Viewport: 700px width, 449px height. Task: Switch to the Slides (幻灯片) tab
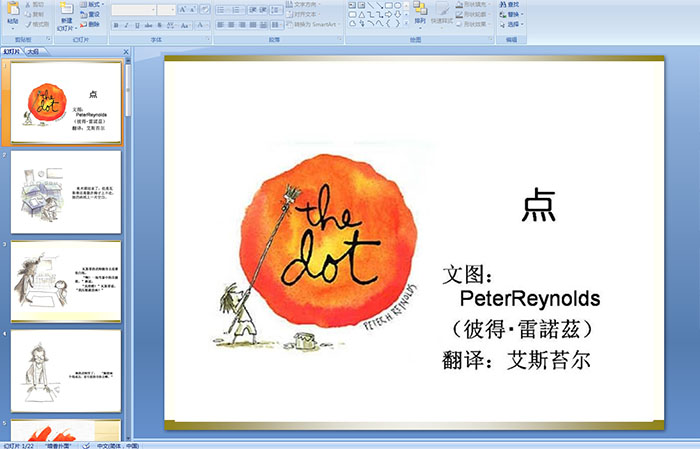coord(12,52)
